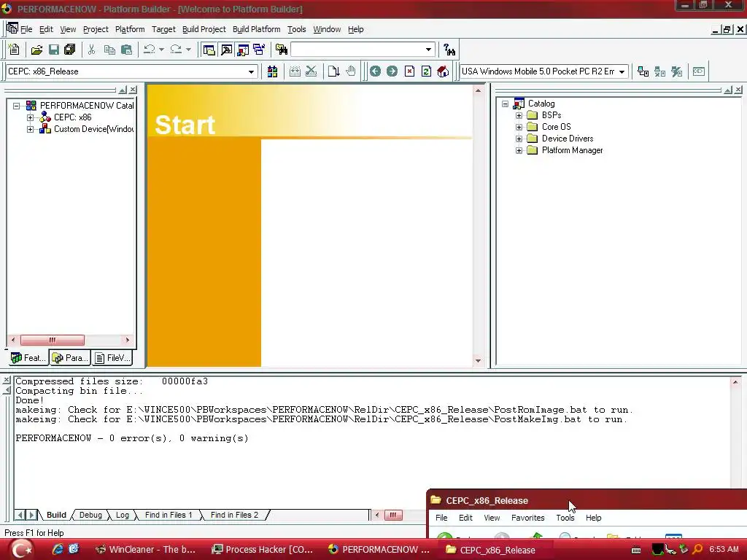Click the Break hand icon
Screen dimensions: 747x560
pyautogui.click(x=351, y=71)
